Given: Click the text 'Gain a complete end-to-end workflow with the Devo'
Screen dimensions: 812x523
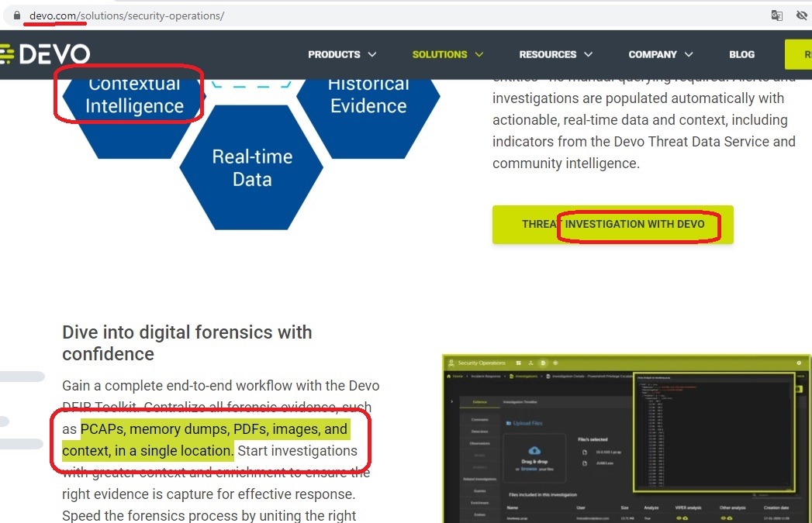Looking at the screenshot, I should 220,386.
